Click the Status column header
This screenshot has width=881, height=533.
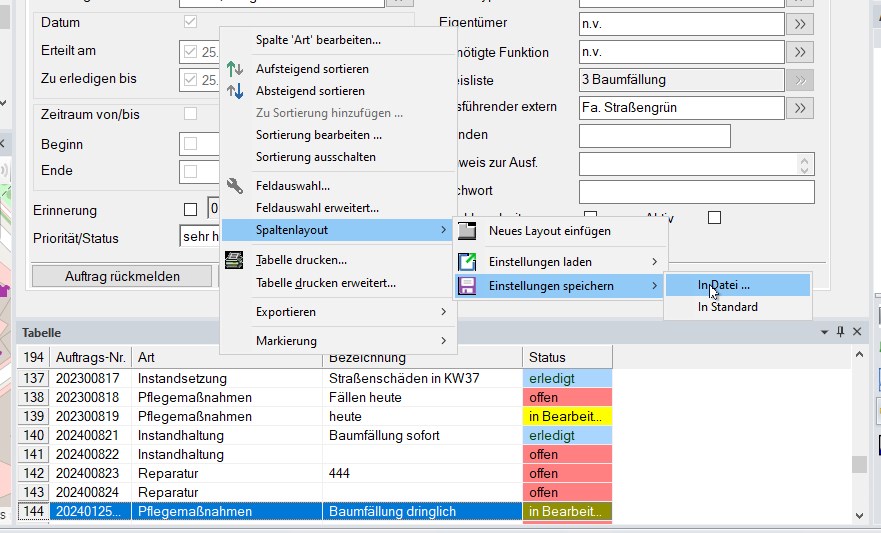567,357
